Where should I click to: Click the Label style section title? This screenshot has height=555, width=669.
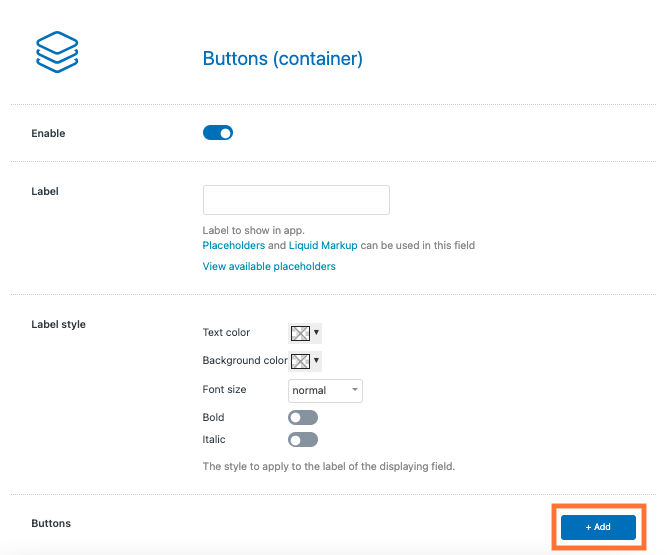tap(58, 324)
